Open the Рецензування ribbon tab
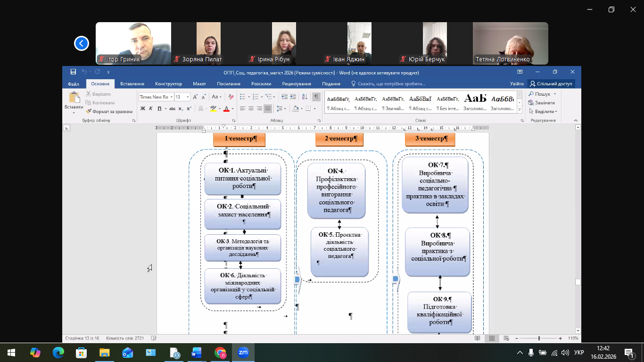 (x=296, y=84)
